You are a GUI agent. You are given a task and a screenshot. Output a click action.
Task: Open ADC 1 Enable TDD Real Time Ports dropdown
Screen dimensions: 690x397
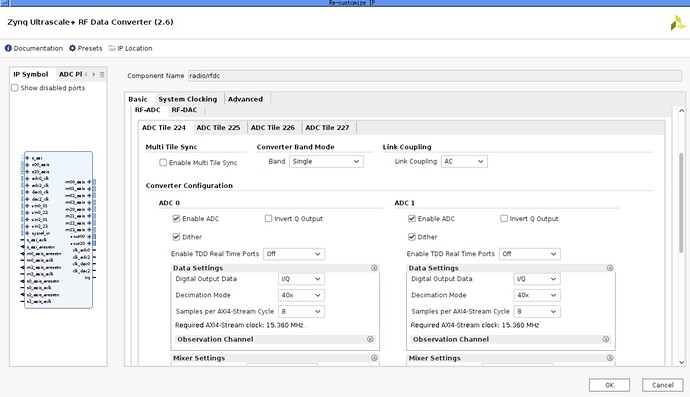pyautogui.click(x=529, y=254)
